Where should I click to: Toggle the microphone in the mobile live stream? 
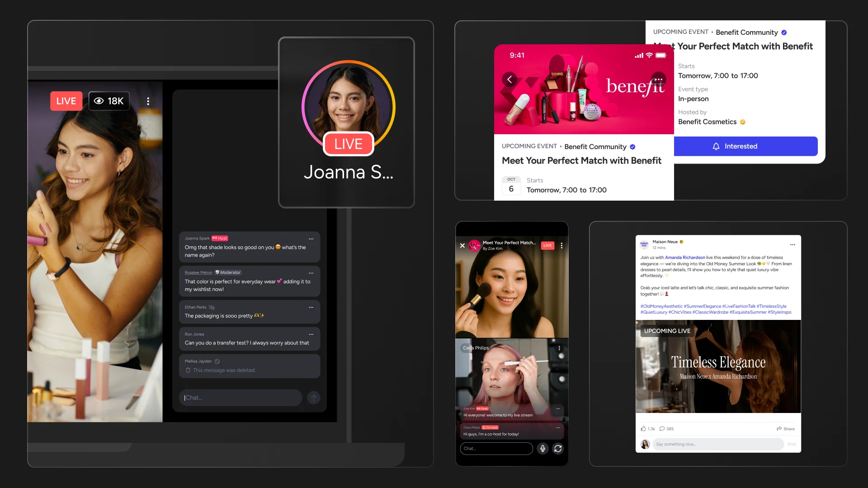tap(542, 448)
